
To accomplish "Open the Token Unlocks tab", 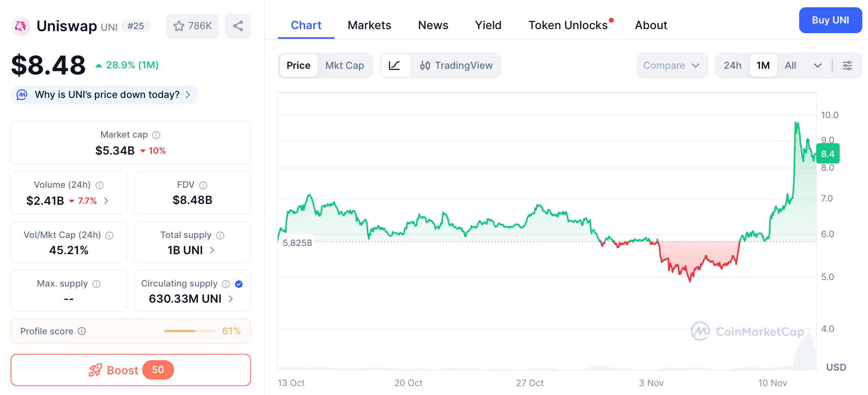I will (x=568, y=25).
